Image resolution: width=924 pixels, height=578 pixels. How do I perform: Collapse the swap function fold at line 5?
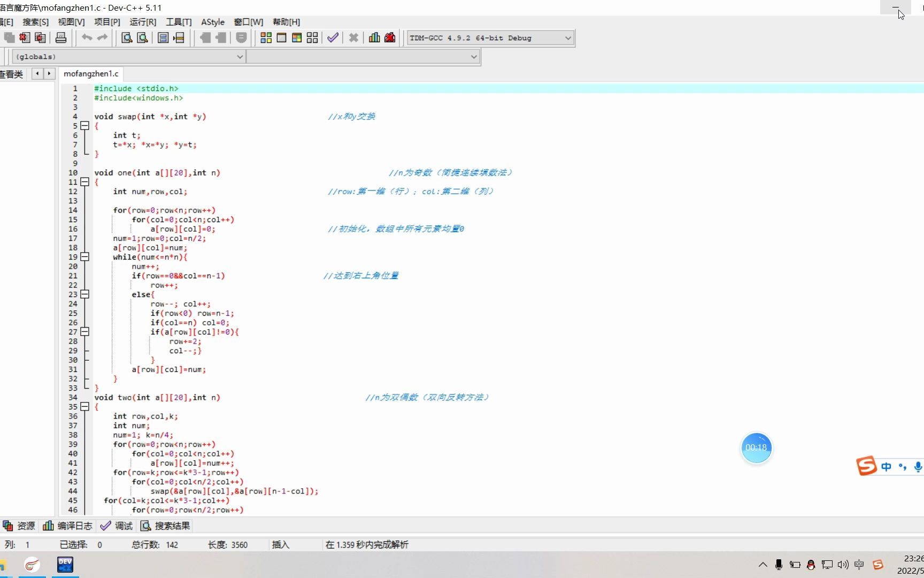[x=84, y=126]
